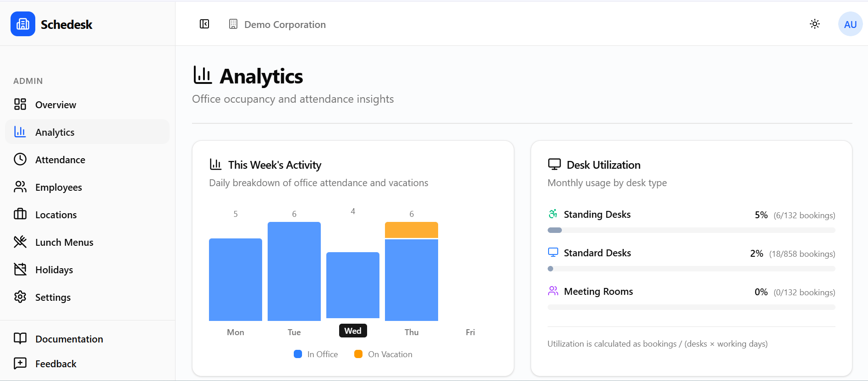This screenshot has width=868, height=381.
Task: Select the Feedback menu entry
Action: click(x=55, y=363)
